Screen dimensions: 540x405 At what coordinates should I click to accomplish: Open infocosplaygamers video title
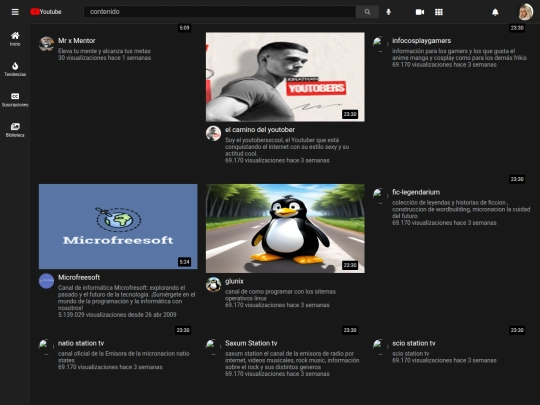pos(422,41)
